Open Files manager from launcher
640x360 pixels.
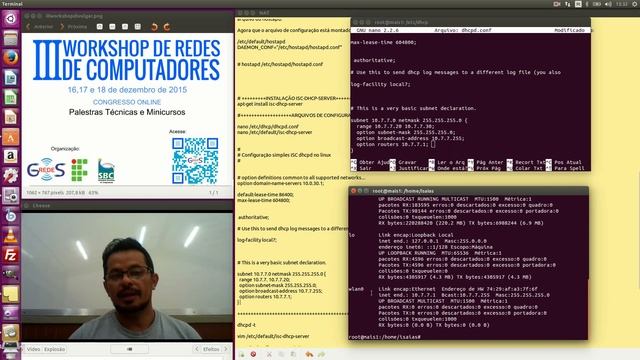[x=11, y=38]
